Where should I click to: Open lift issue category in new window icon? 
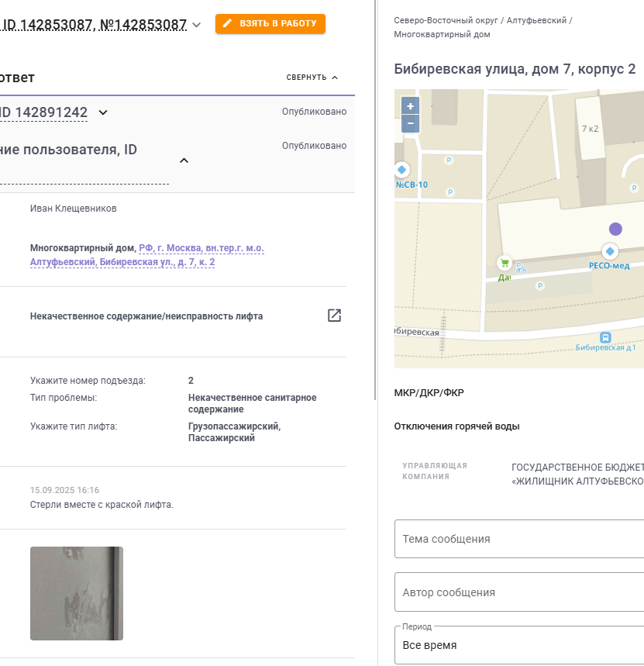pyautogui.click(x=334, y=316)
